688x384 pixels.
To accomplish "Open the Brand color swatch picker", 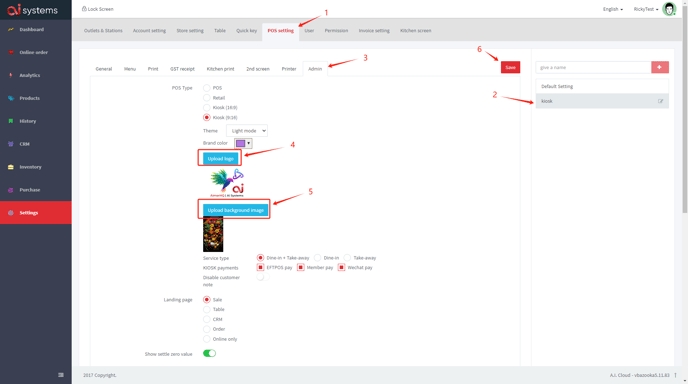I will point(243,143).
